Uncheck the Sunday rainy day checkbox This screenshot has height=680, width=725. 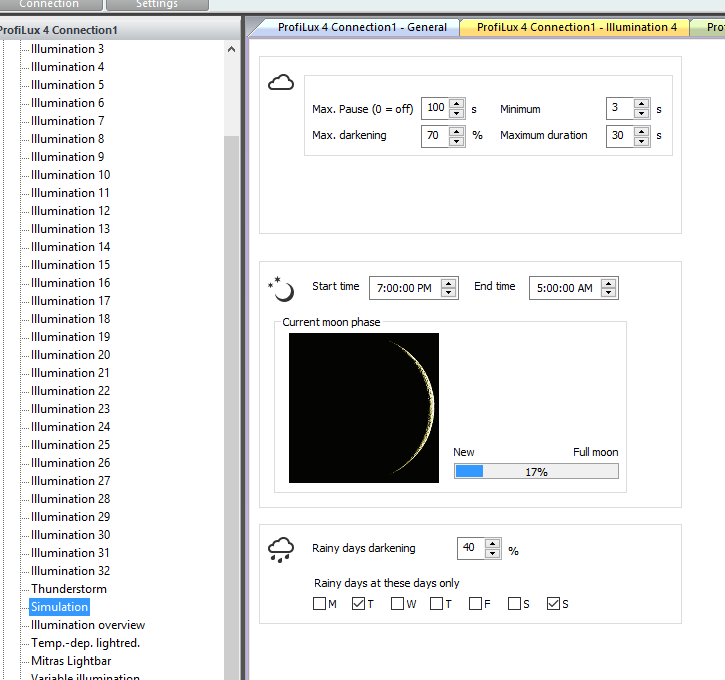pos(553,604)
